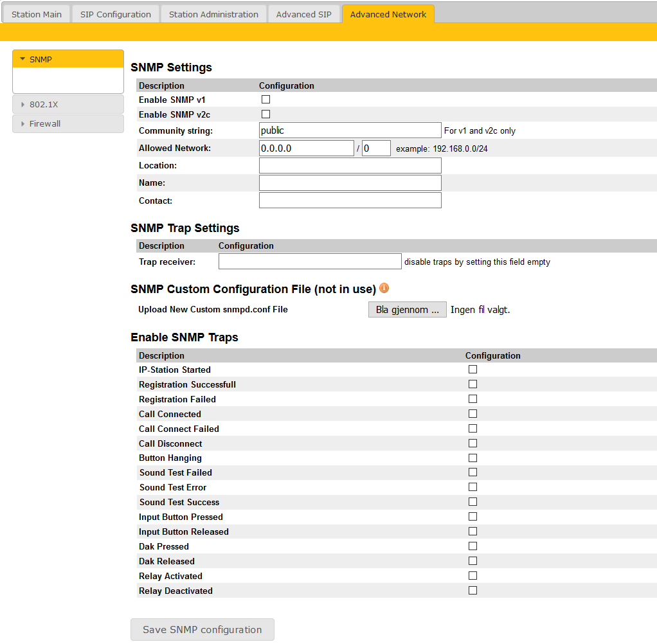Enable the Relay Activated trap
657x644 pixels.
[x=473, y=576]
